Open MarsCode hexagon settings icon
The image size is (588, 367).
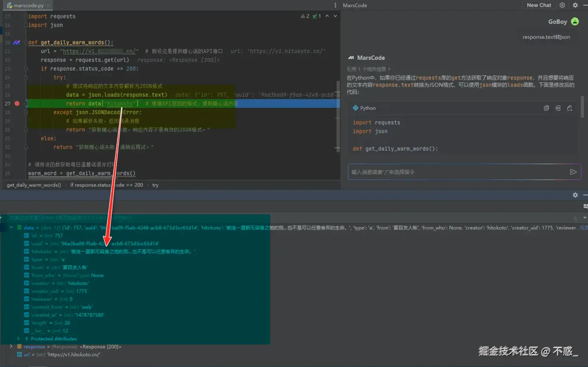[x=562, y=5]
